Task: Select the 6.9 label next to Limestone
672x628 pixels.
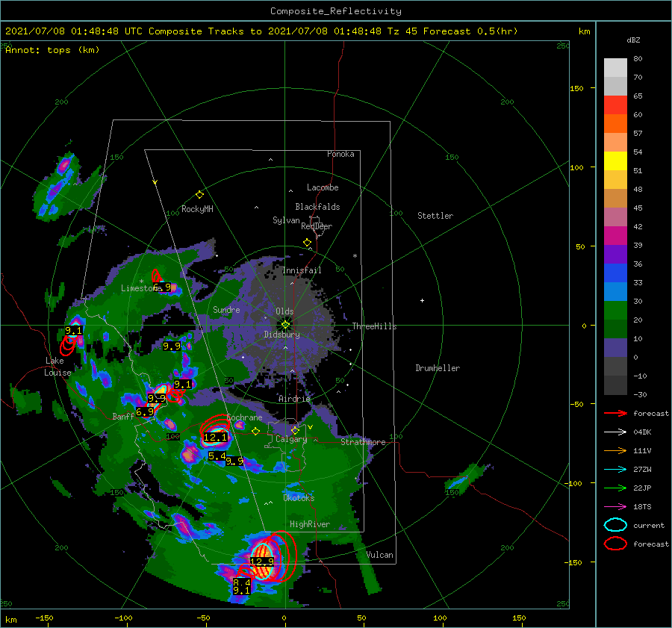Action: click(x=162, y=287)
